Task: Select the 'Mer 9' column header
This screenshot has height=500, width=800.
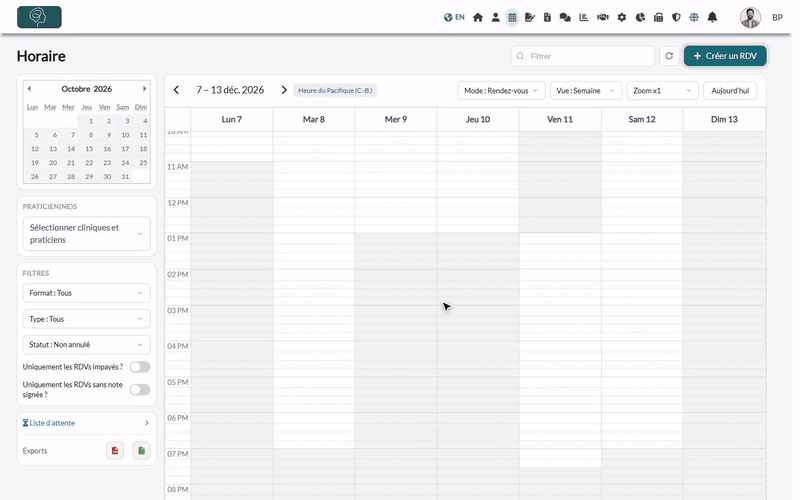Action: [x=396, y=119]
